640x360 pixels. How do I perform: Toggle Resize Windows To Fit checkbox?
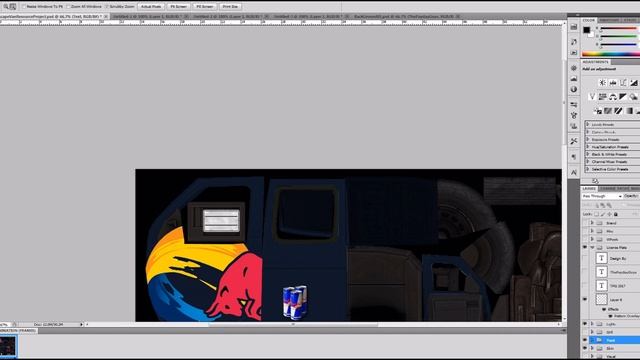click(x=24, y=7)
